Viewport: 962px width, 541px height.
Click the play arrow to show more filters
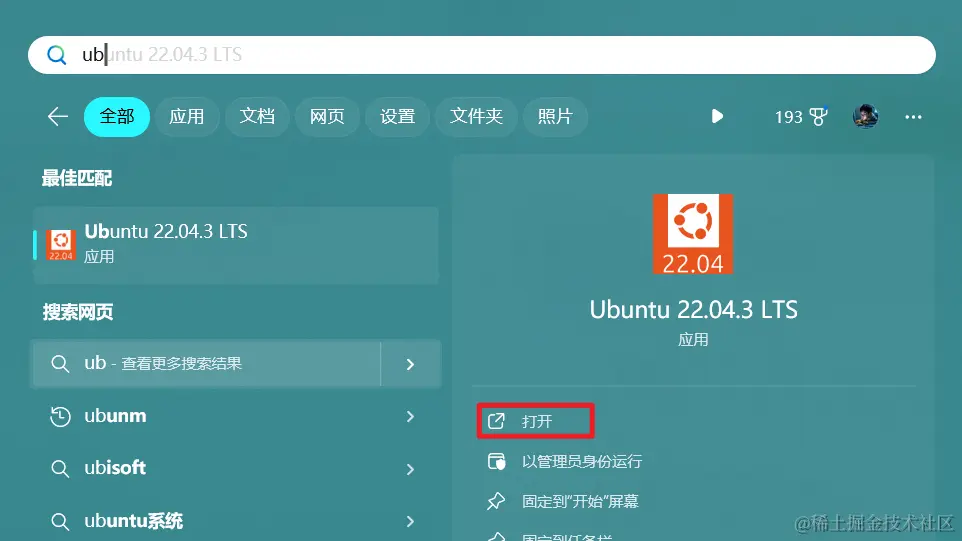(x=717, y=117)
